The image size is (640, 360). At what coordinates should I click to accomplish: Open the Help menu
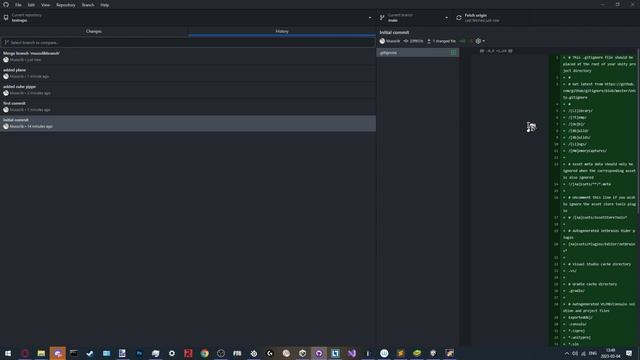pos(104,5)
